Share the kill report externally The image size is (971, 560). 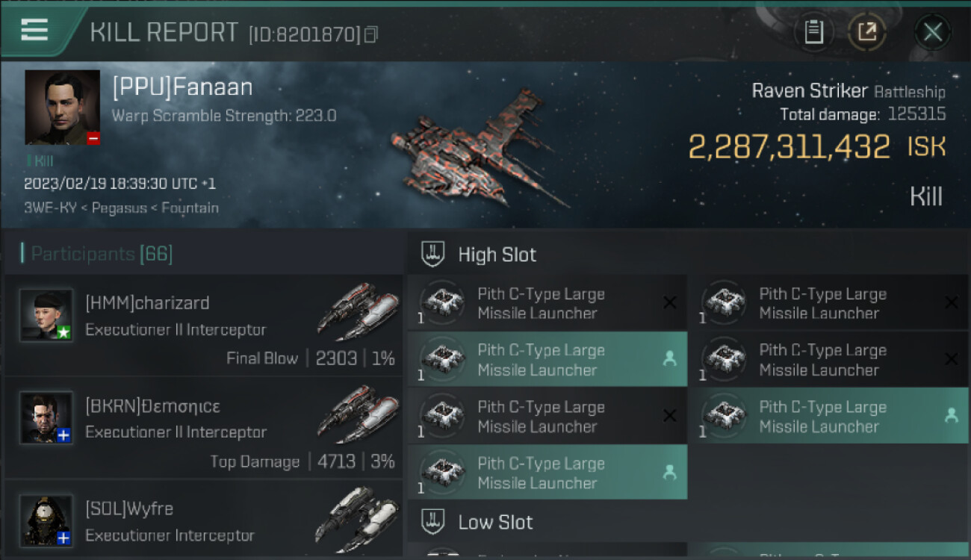(x=867, y=32)
